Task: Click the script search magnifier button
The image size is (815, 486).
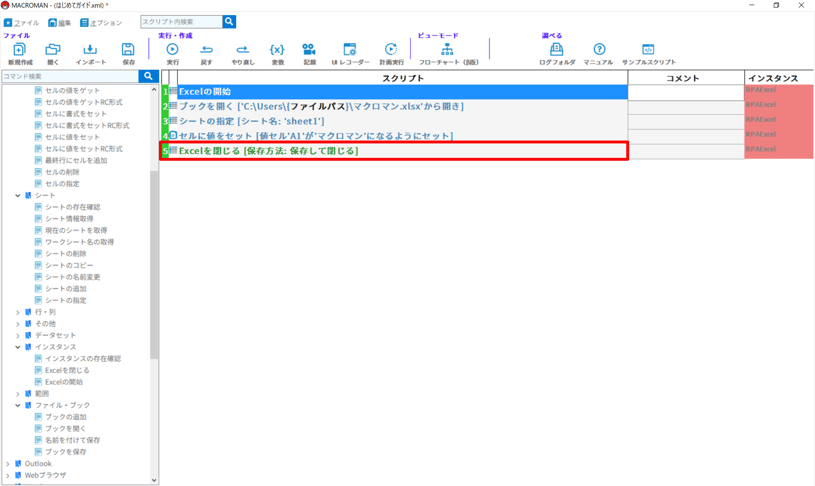Action: pyautogui.click(x=229, y=21)
